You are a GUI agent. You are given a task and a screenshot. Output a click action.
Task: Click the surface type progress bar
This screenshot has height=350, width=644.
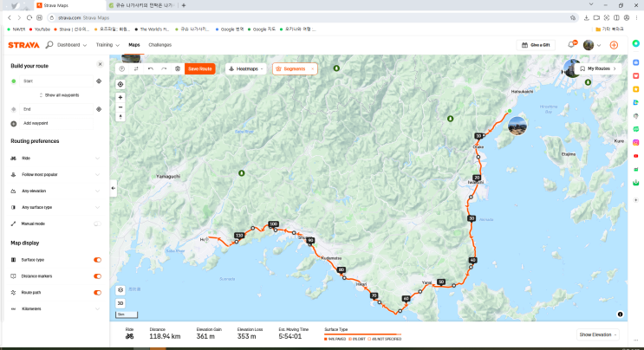coord(362,334)
